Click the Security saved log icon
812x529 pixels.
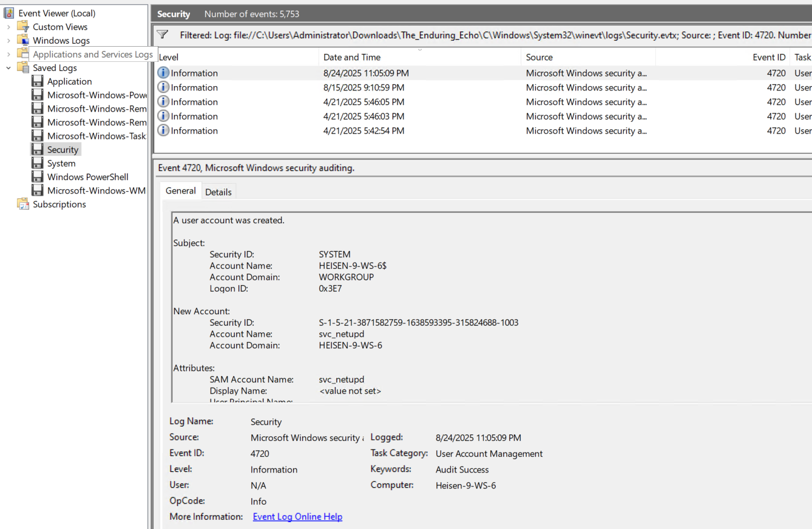[x=38, y=150]
